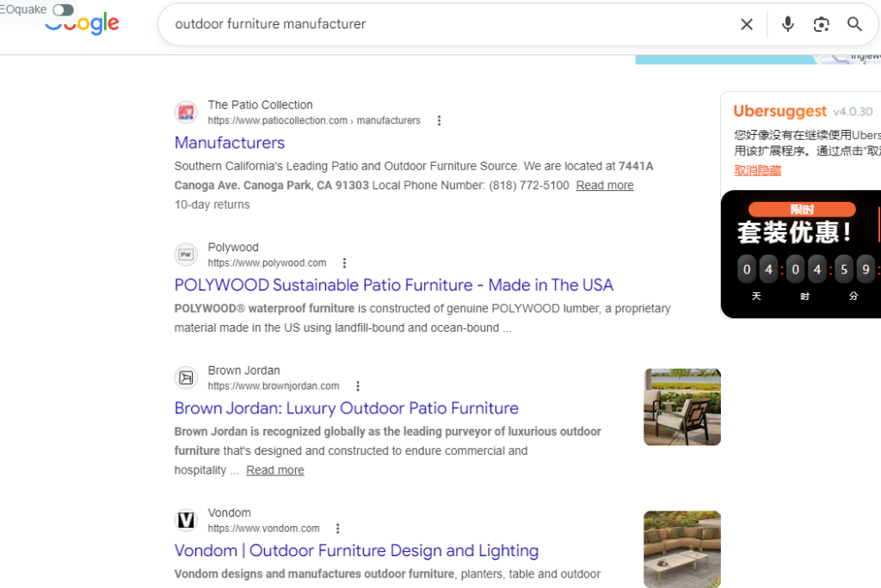Screen dimensions: 881x588
Task: Open Vondom sofa thumbnail
Action: click(x=682, y=549)
